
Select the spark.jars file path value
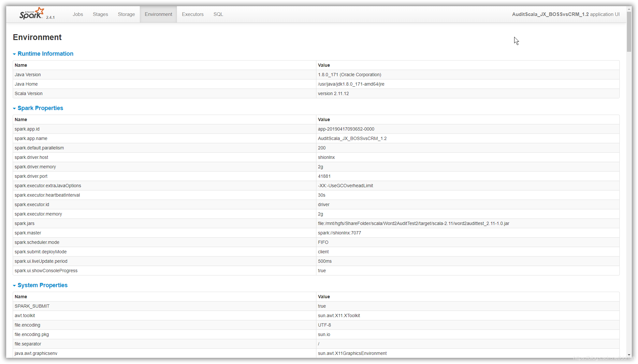click(x=413, y=223)
